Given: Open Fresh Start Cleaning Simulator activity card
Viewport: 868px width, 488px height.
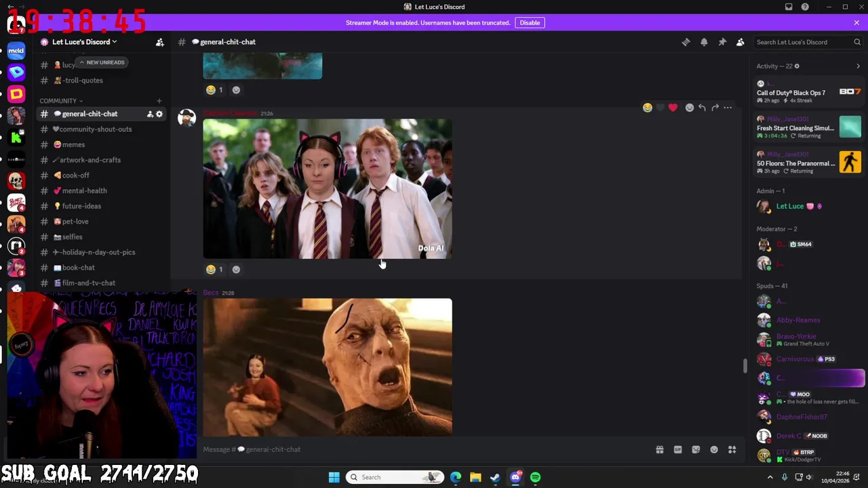Looking at the screenshot, I should coord(809,128).
